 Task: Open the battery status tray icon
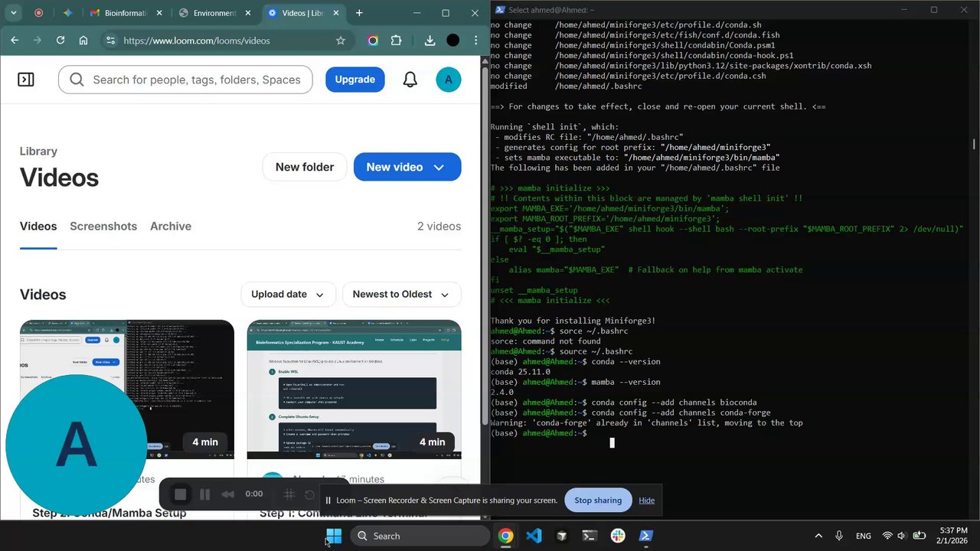pyautogui.click(x=920, y=536)
